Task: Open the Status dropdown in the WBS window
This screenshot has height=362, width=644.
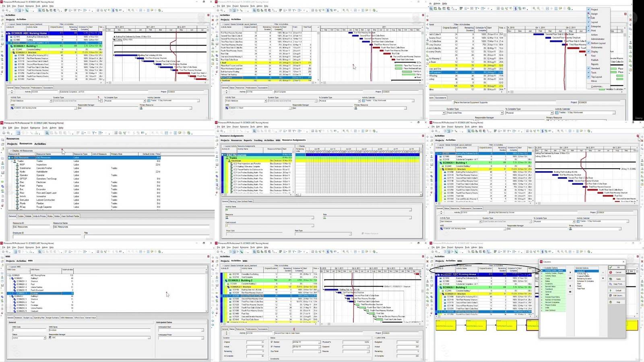Action: pyautogui.click(x=45, y=338)
